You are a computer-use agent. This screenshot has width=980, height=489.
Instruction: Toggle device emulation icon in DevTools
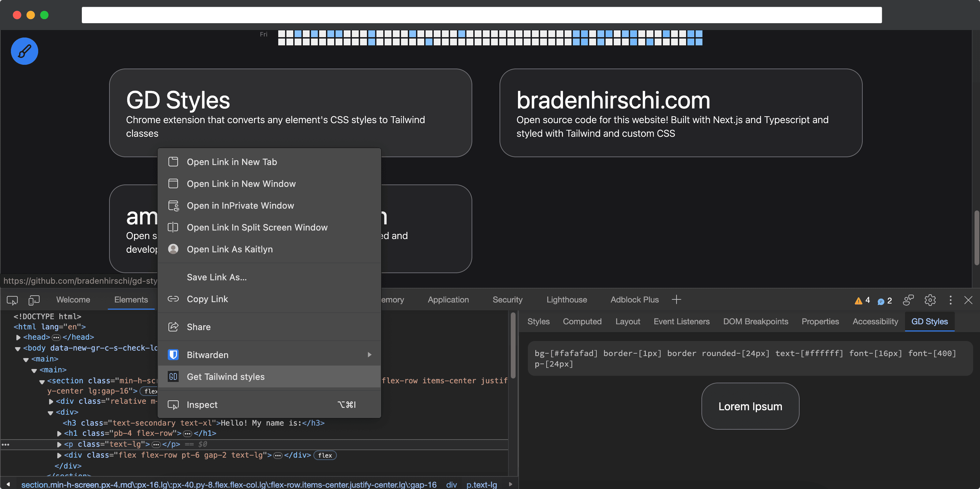[x=34, y=300]
